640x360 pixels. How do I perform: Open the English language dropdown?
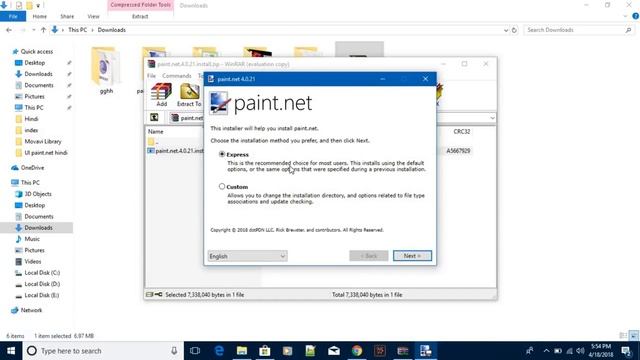247,256
